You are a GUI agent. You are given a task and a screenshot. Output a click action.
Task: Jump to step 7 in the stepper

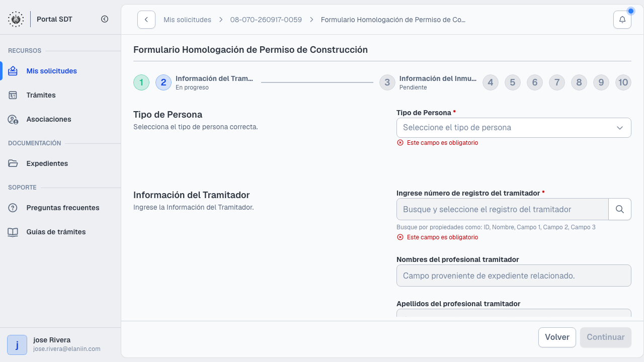(x=557, y=82)
